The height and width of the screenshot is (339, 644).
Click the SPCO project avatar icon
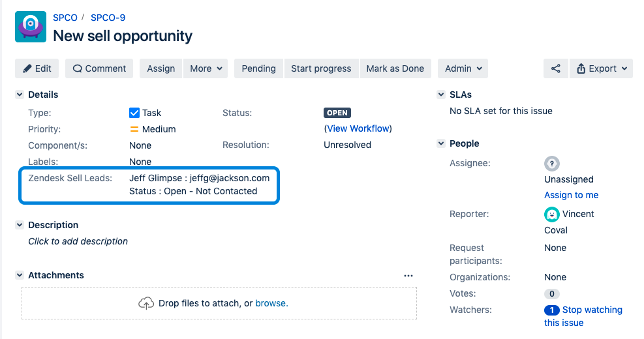pyautogui.click(x=30, y=27)
